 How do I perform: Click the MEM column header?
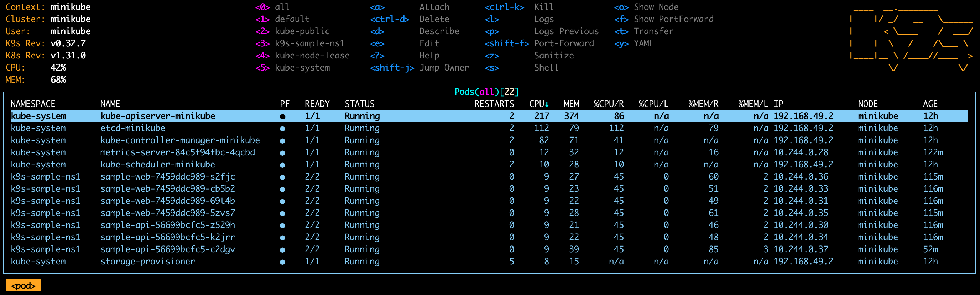coord(572,104)
